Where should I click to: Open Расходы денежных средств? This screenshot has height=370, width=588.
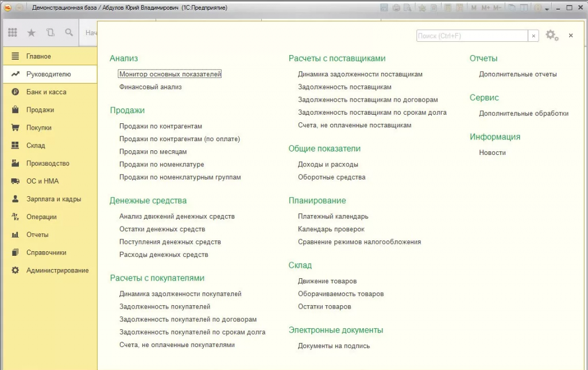[164, 255]
